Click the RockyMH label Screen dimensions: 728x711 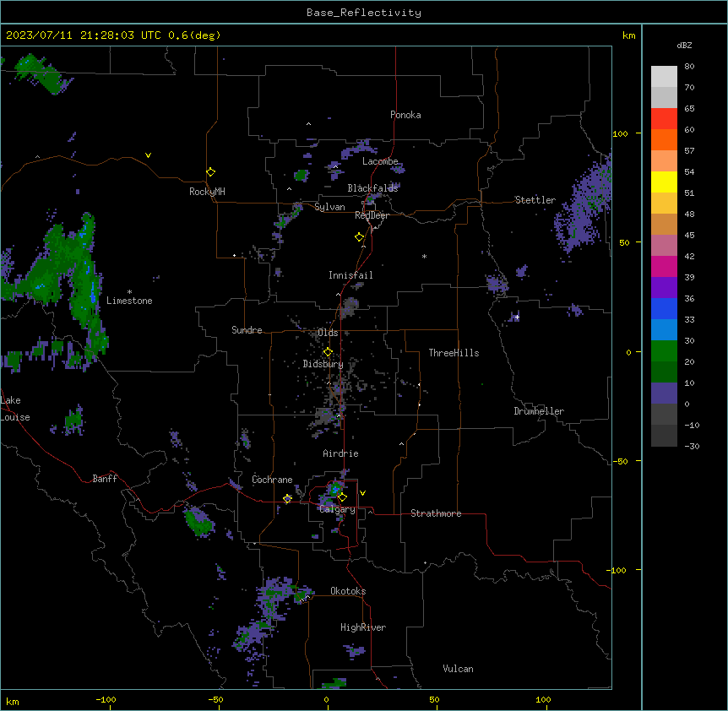click(207, 192)
